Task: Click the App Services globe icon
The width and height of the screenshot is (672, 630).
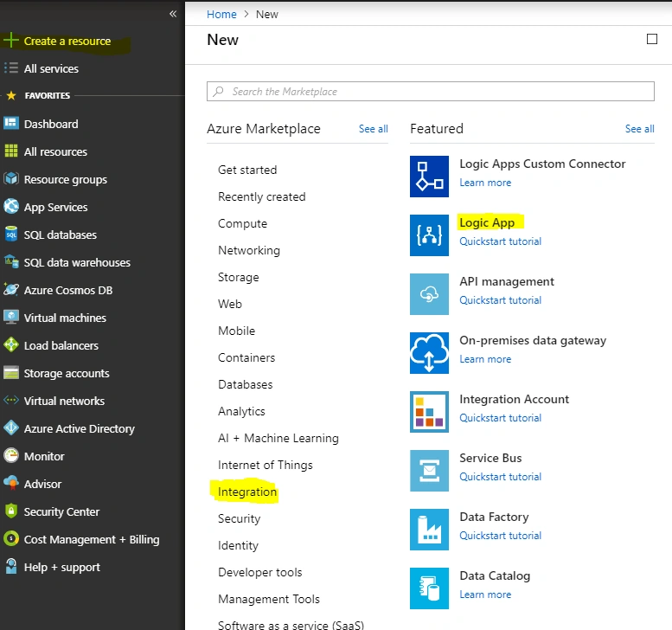Action: tap(11, 207)
